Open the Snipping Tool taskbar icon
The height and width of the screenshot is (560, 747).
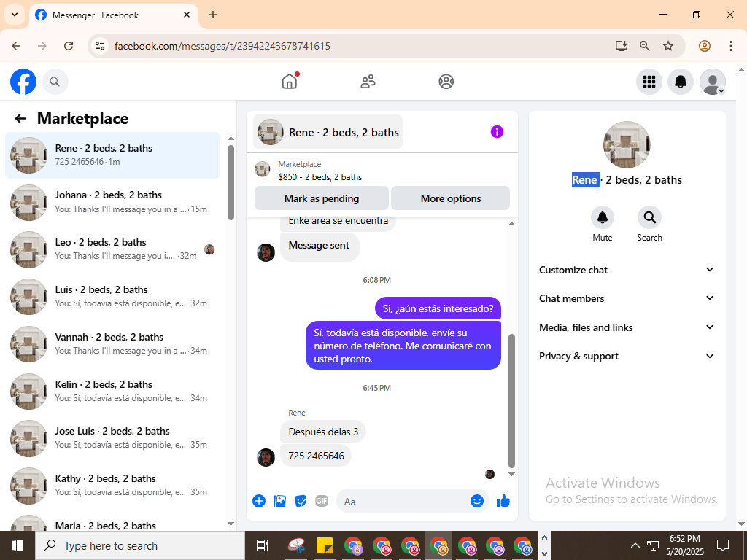[x=296, y=545]
